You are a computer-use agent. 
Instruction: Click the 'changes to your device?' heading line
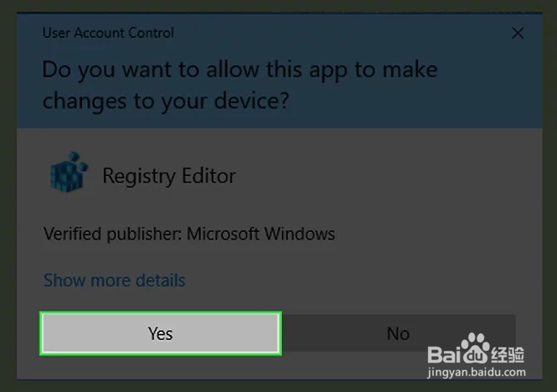point(166,101)
